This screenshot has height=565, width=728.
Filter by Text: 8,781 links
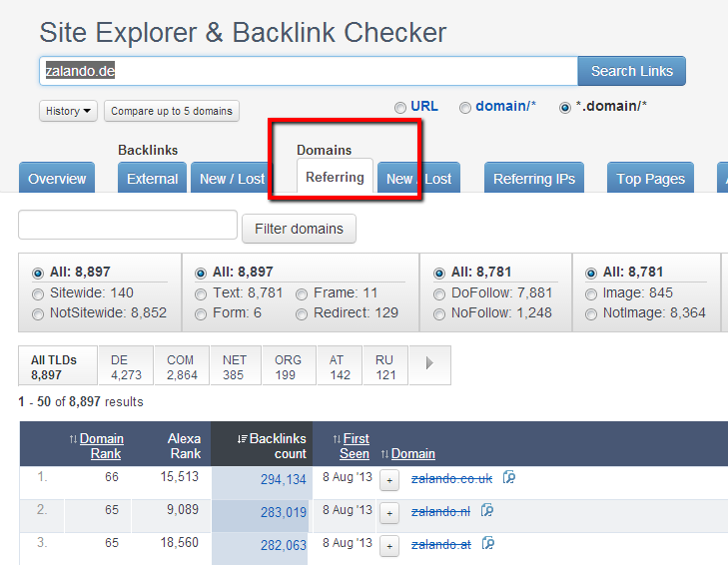(201, 293)
